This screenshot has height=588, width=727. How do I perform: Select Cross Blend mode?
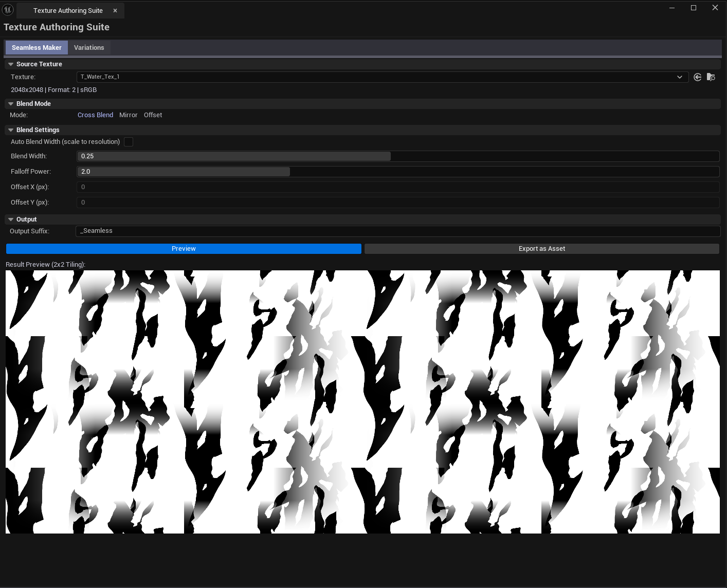click(95, 115)
